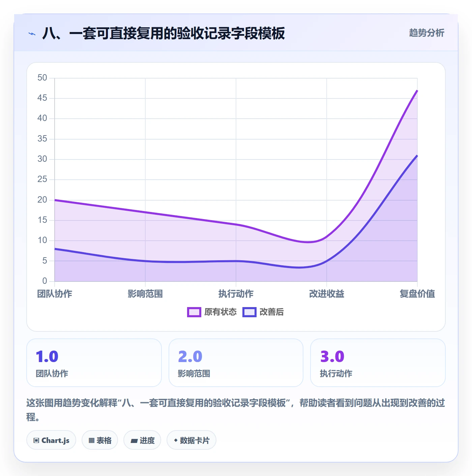Click the 原有状态 line start point at 团队协作
472x476 pixels.
(x=55, y=200)
